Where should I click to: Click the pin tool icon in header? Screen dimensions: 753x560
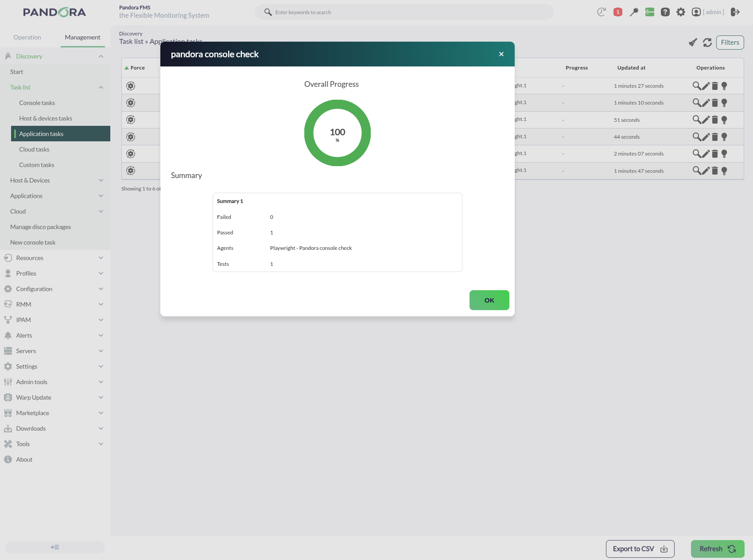(x=634, y=12)
